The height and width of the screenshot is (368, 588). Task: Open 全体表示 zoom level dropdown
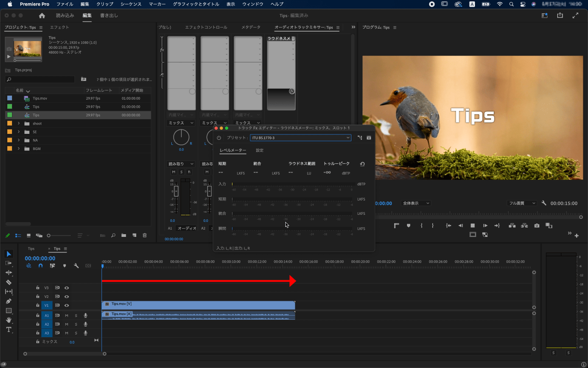pos(416,203)
